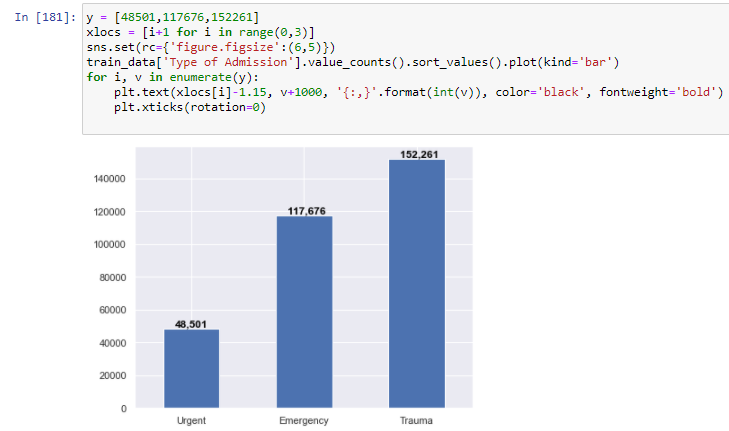The width and height of the screenshot is (729, 431).
Task: Click the 20000 y-axis tick
Action: (x=112, y=376)
